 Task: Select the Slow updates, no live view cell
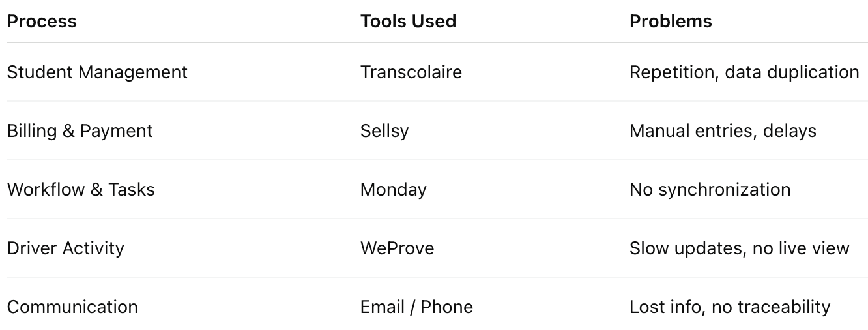(x=740, y=248)
